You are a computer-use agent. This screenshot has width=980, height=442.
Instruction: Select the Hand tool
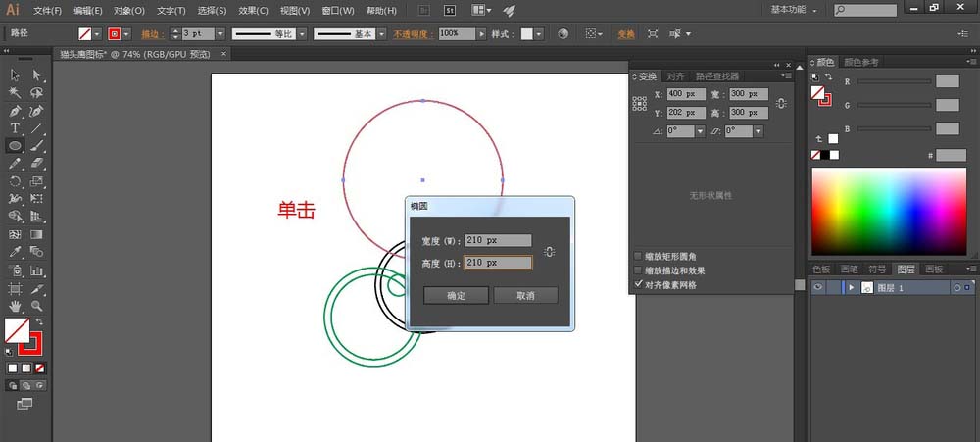pyautogui.click(x=15, y=306)
